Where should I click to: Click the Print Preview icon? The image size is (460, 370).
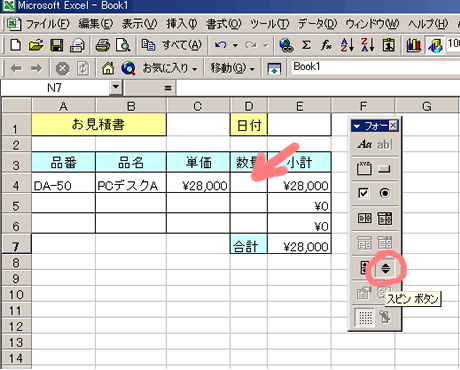point(123,45)
